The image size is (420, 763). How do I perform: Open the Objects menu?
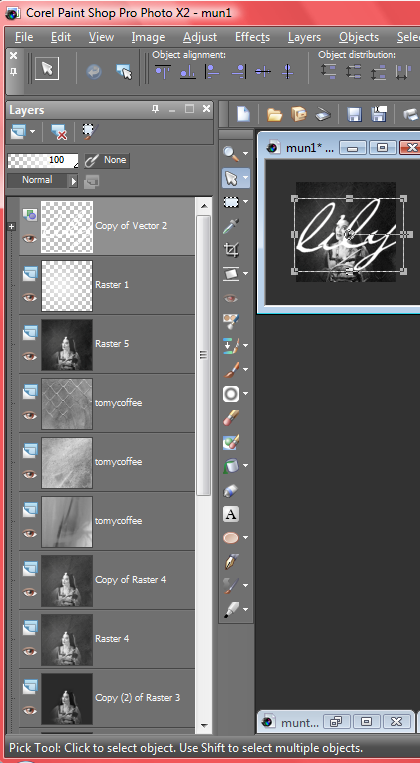coord(359,37)
